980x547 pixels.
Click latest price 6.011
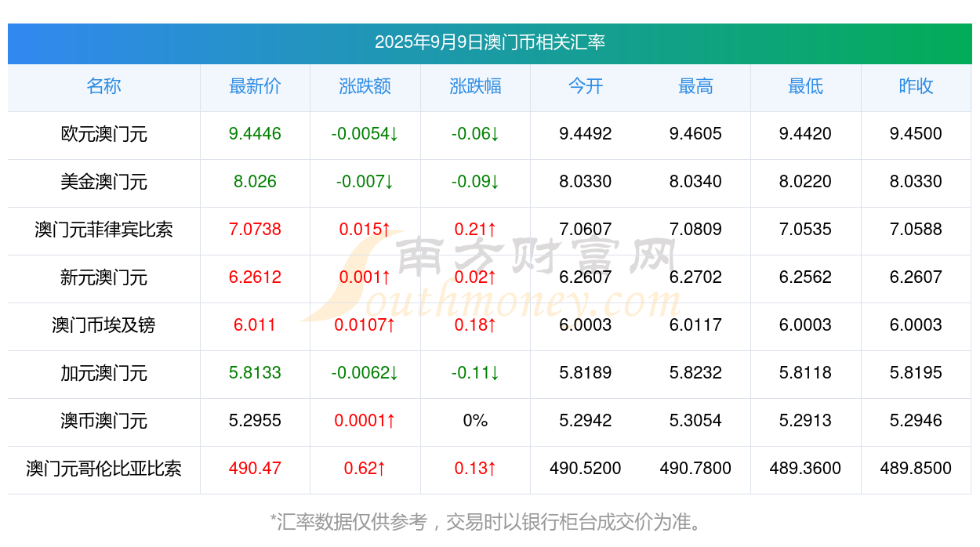coord(255,325)
